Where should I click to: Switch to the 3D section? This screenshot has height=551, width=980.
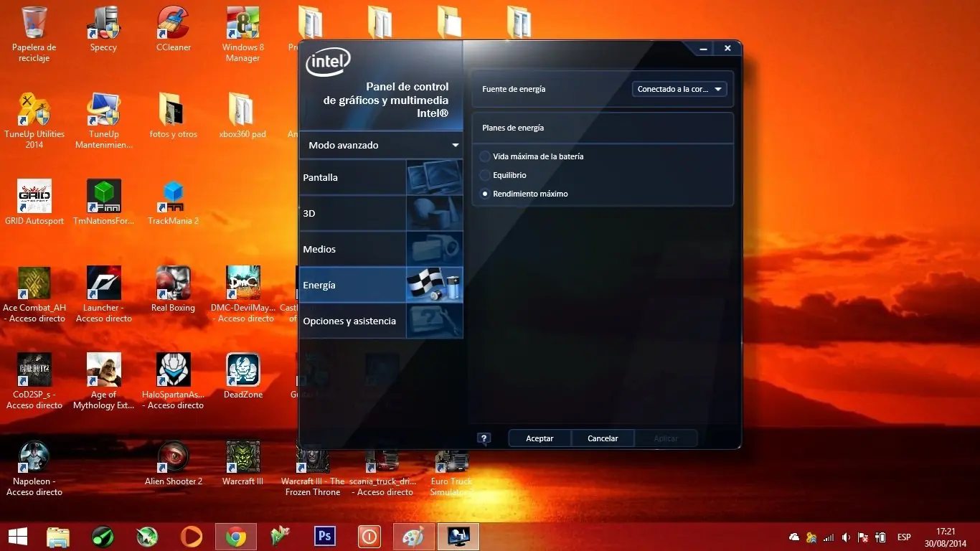click(381, 213)
